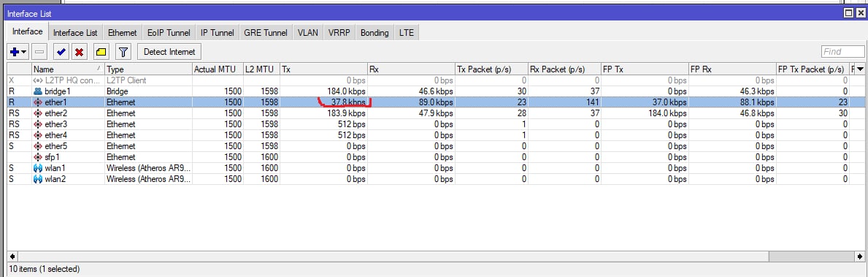Restore the Interface List window size
The image size is (868, 277).
(x=848, y=13)
